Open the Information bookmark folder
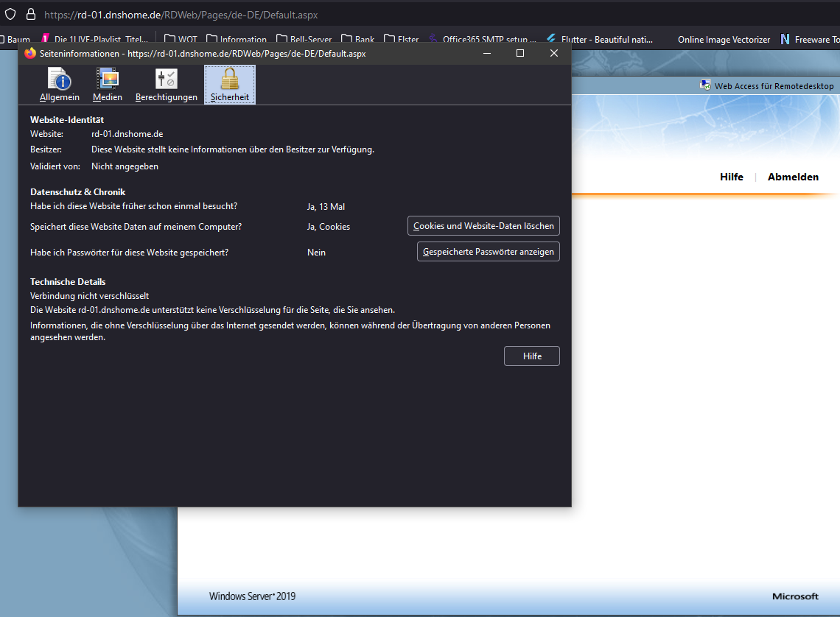The width and height of the screenshot is (840, 617). [237, 39]
